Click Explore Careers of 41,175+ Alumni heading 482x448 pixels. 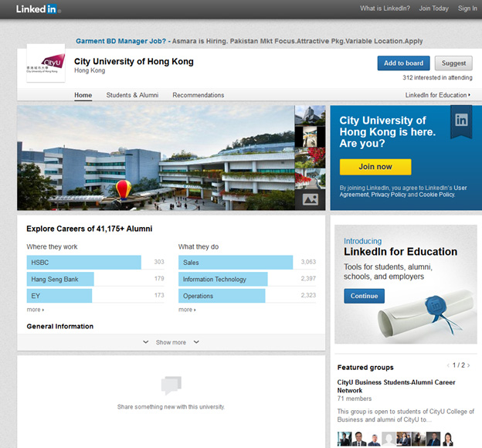(90, 229)
